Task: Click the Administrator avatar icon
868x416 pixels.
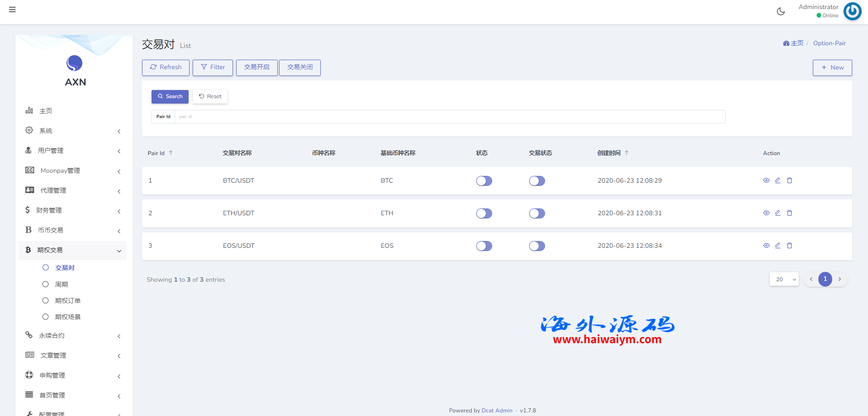Action: point(852,11)
